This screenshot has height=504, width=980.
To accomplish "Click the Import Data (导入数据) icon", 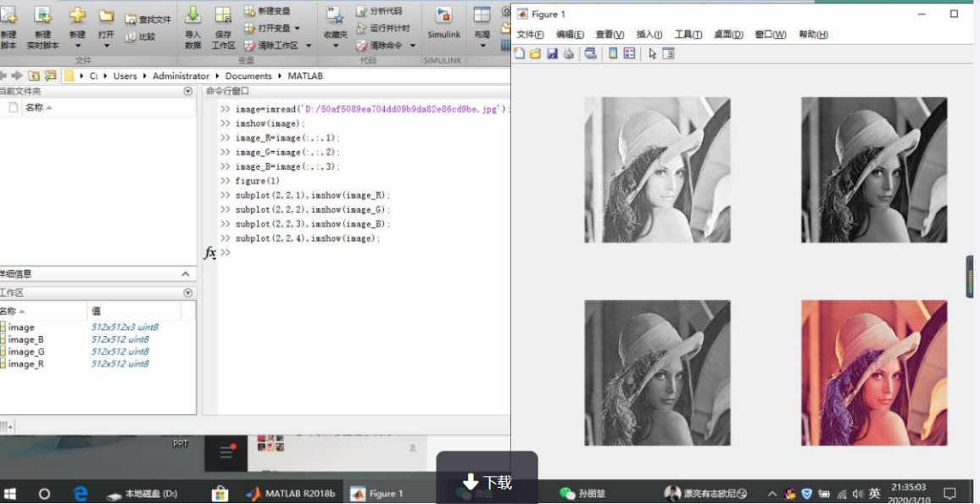I will (193, 15).
